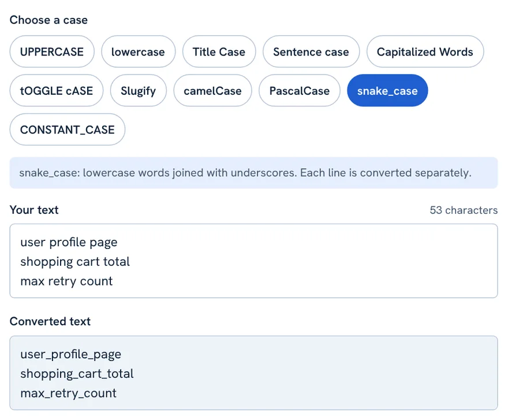Click the 'Converted text' label
This screenshot has height=420, width=508.
[50, 321]
